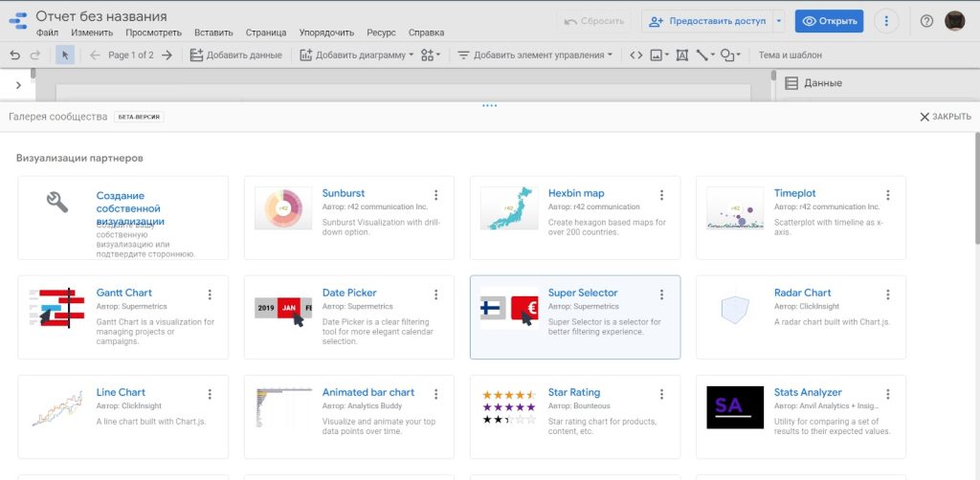
Task: Open the Вставить menu
Action: (x=212, y=33)
